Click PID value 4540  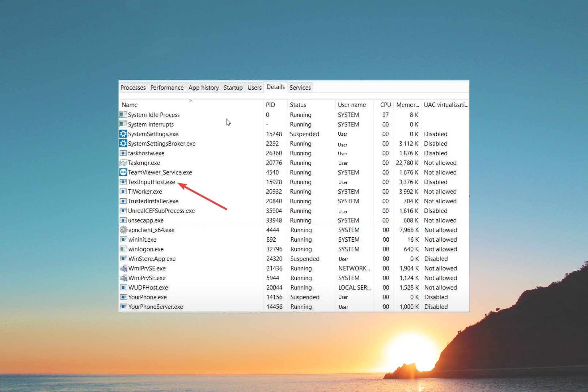coord(272,172)
